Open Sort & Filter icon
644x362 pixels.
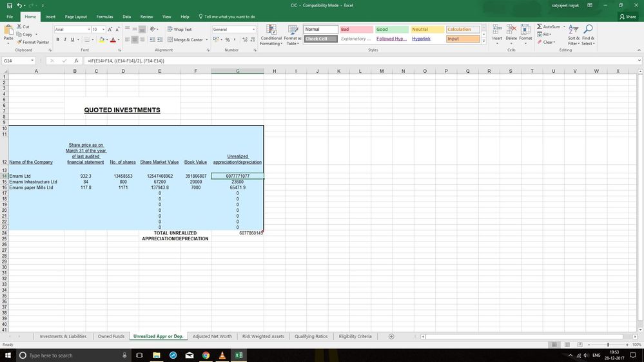[x=573, y=30]
